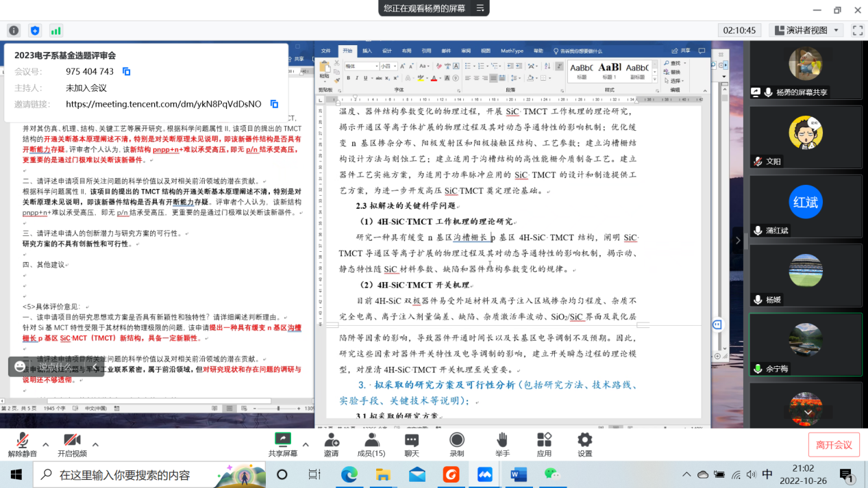Open menu on the screen-viewing banner
Screen dimensions: 868x488
pyautogui.click(x=480, y=8)
